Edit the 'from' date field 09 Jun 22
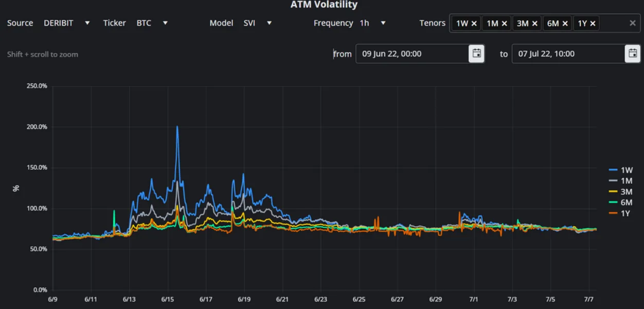The image size is (644, 309). tap(413, 54)
